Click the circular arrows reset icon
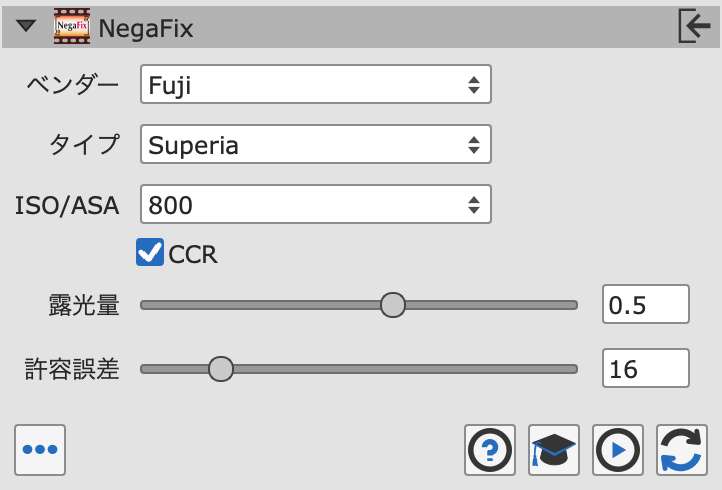The image size is (722, 490). [682, 450]
